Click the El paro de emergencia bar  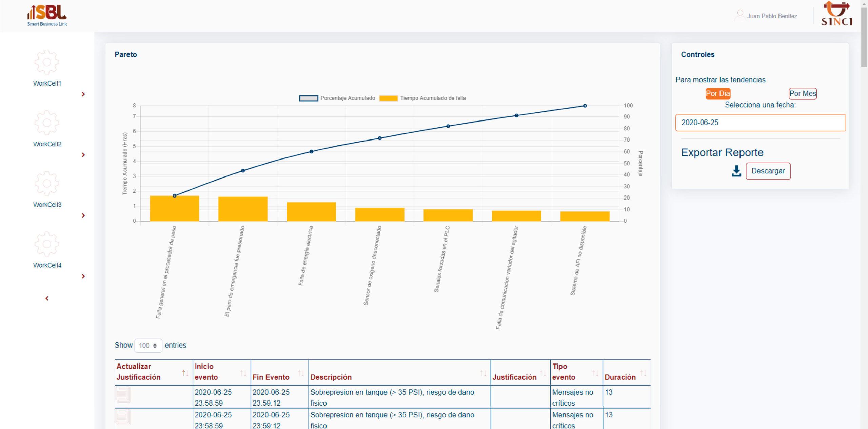[243, 209]
